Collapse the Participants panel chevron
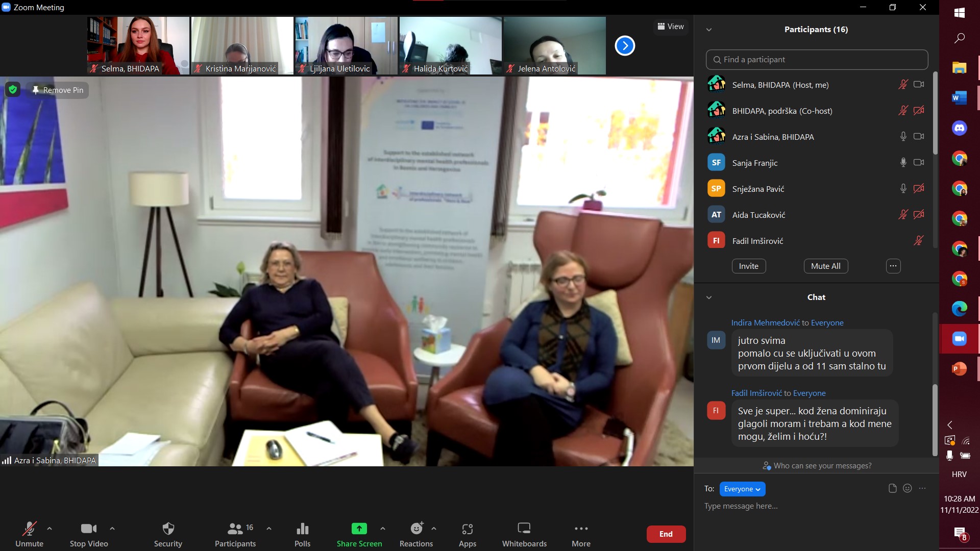This screenshot has width=980, height=551. pyautogui.click(x=708, y=30)
